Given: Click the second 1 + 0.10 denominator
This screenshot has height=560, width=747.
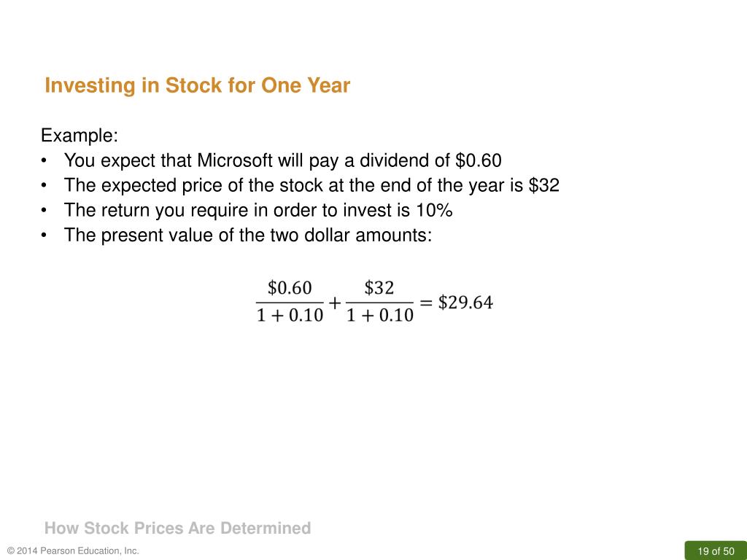Looking at the screenshot, I should click(x=379, y=315).
